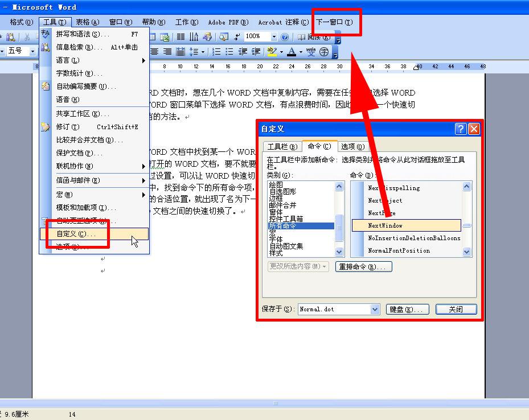The image size is (529, 420).
Task: Choose 字数统计(W)... in the Tools menu
Action: tap(94, 73)
